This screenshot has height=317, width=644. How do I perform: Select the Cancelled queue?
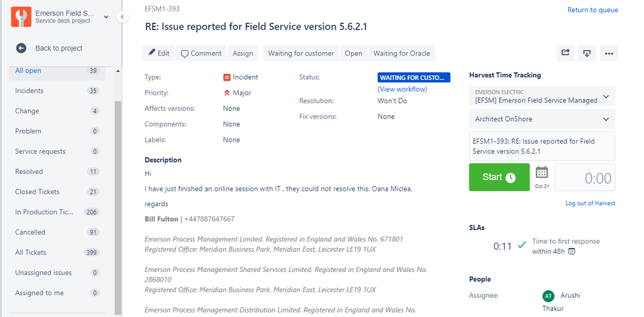pyautogui.click(x=57, y=232)
